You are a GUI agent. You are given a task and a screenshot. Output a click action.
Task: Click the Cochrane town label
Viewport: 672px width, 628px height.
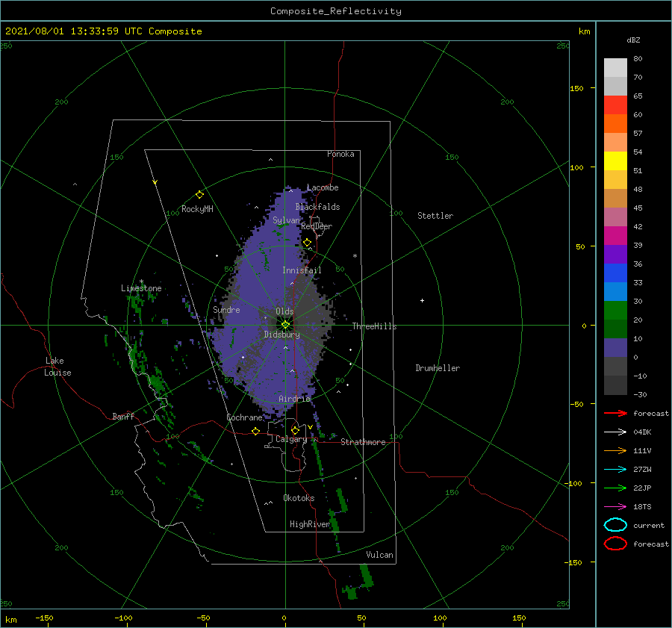tap(244, 417)
